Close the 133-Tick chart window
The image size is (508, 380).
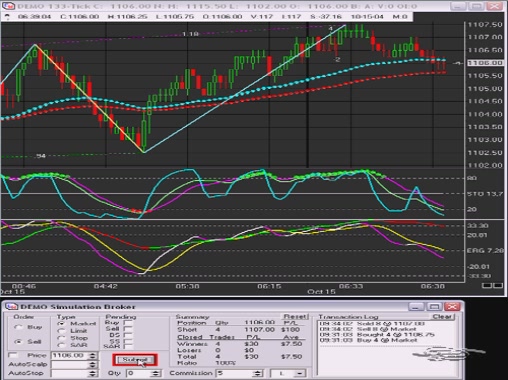(494, 6)
